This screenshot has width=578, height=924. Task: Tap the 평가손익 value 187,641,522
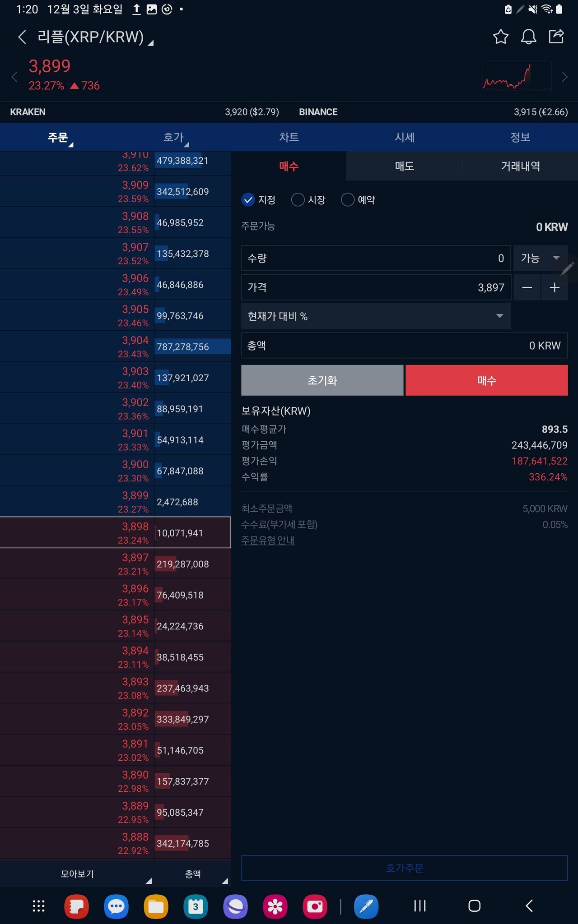click(x=540, y=461)
